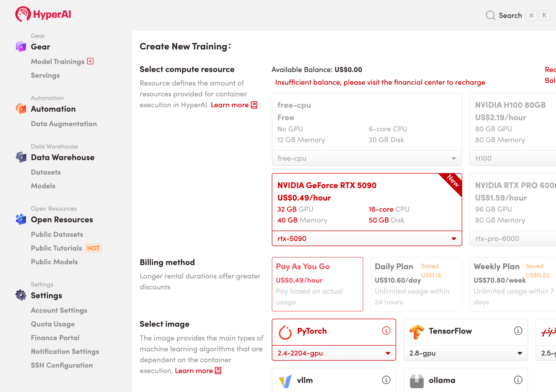Click the plus icon next to Model Trainings

pyautogui.click(x=90, y=61)
